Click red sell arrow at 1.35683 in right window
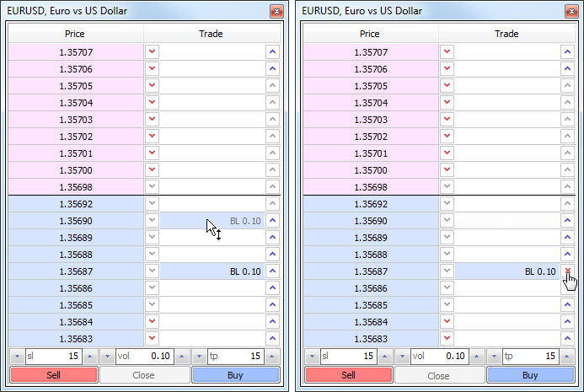Screen dimensions: 584x392 tap(447, 339)
